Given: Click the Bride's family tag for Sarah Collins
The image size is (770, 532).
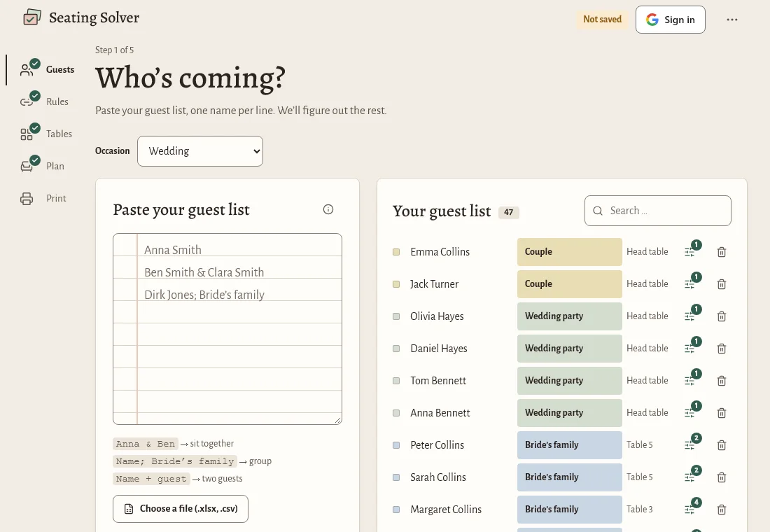Looking at the screenshot, I should [x=569, y=477].
